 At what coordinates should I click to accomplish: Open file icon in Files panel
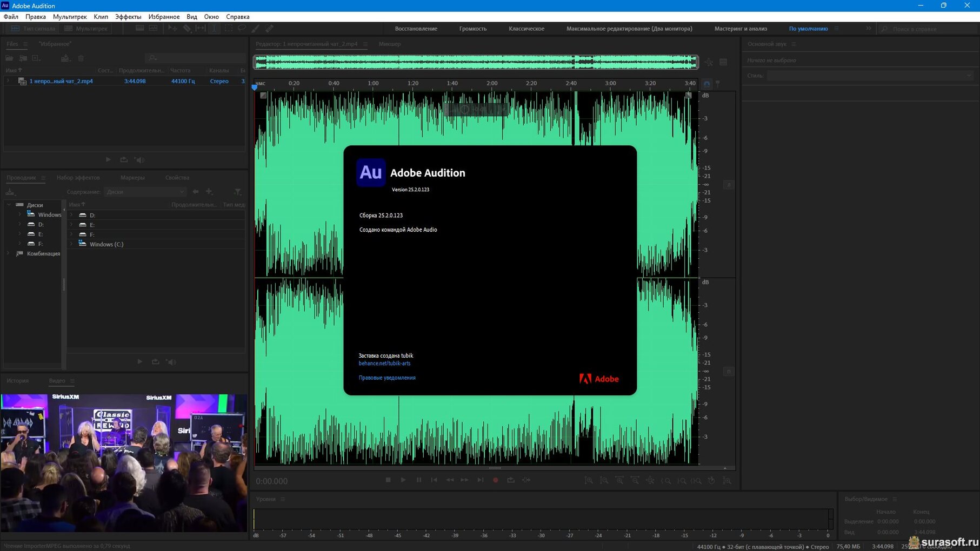9,58
